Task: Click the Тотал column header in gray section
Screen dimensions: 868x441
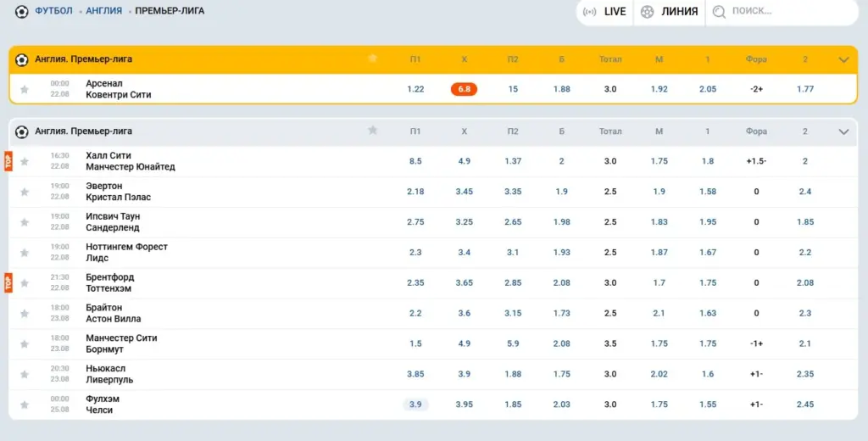Action: [610, 131]
